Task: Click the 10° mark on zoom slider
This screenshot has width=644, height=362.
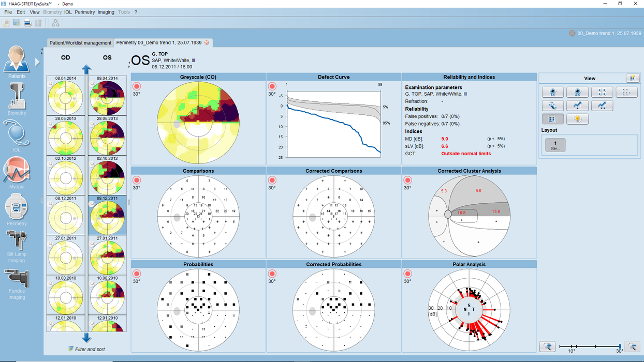Action: point(571,346)
